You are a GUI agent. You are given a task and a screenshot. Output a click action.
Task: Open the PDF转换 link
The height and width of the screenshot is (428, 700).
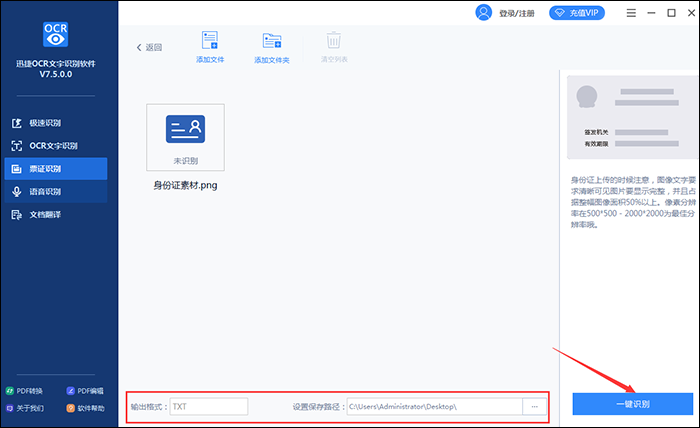pyautogui.click(x=25, y=391)
